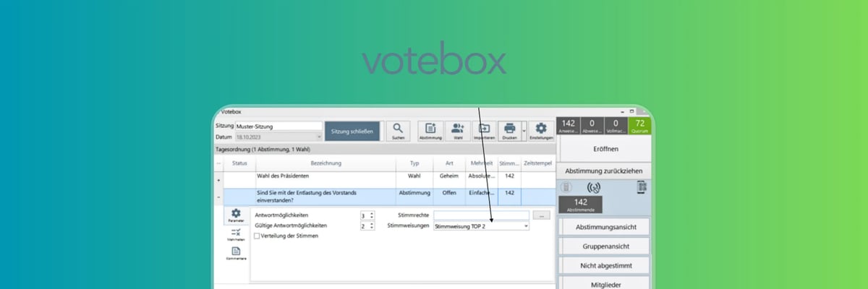This screenshot has height=289, width=868.
Task: Click the green 72 Quorum tile
Action: coord(639,126)
